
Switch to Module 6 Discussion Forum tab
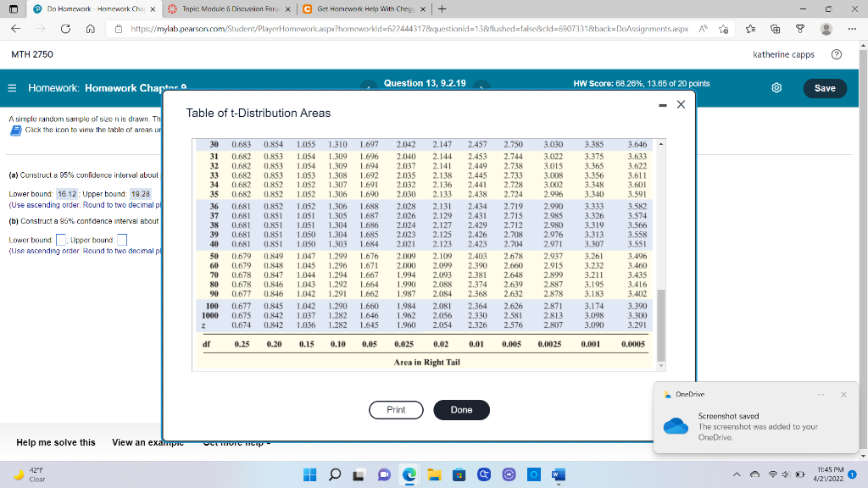coord(229,8)
